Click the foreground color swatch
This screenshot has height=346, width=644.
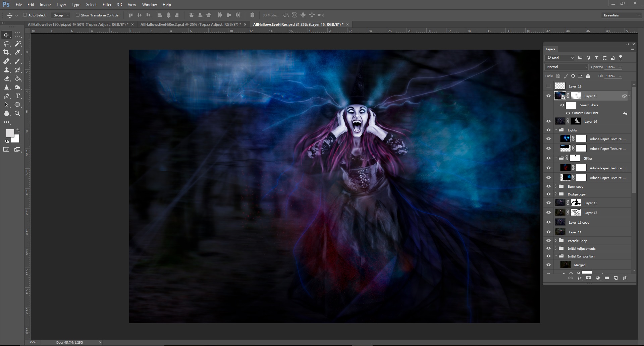coord(10,133)
